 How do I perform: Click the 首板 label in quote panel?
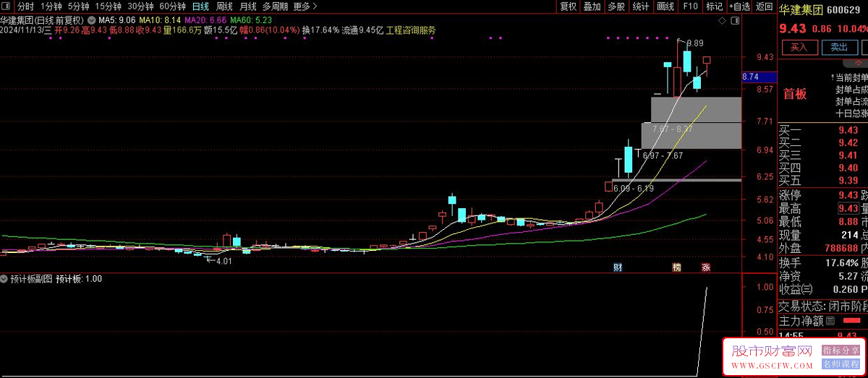coord(795,93)
